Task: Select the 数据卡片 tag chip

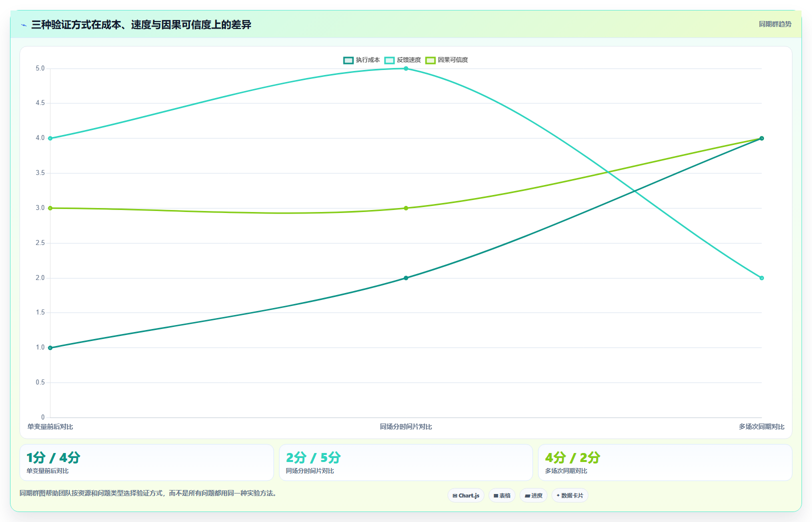Action: [570, 495]
